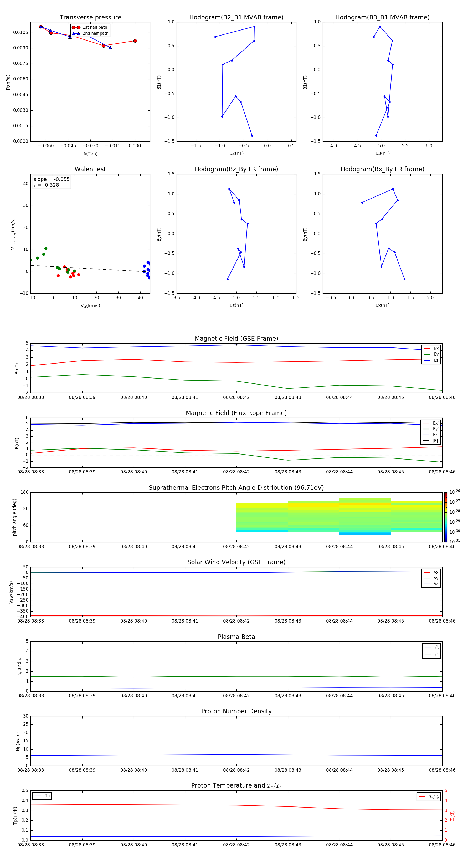Image resolution: width=473 pixels, height=868 pixels.
Task: Select the βp entry in Plasma Beta legend
Action: [431, 647]
